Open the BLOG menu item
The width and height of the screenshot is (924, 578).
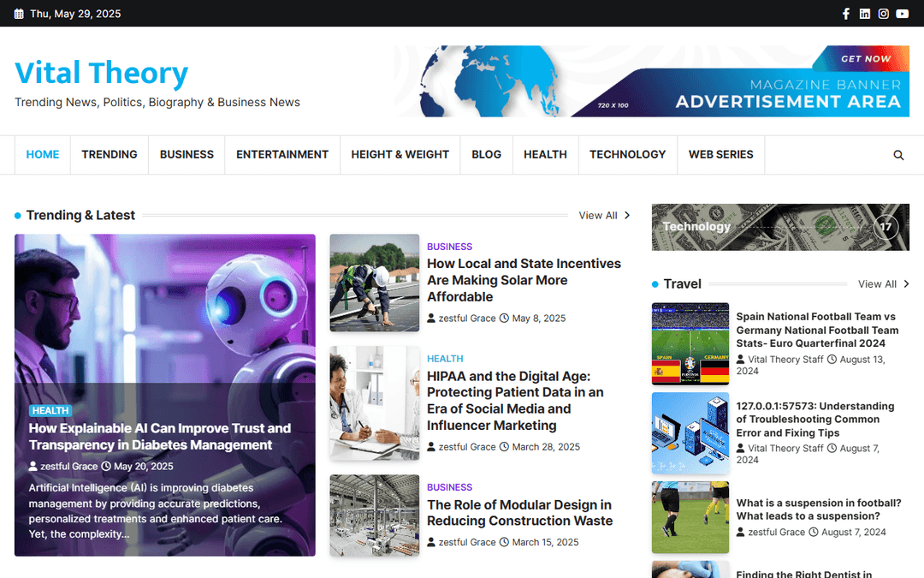[486, 154]
